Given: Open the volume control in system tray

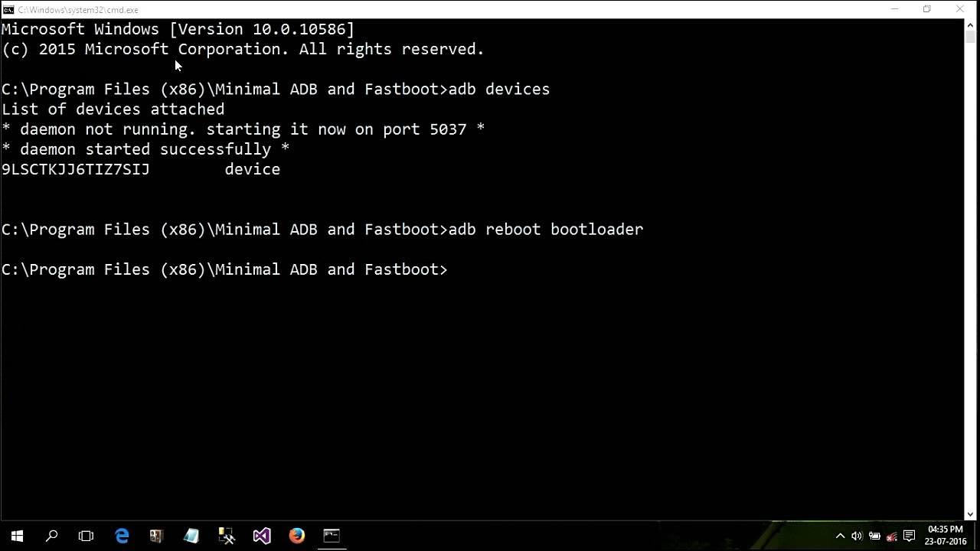Looking at the screenshot, I should 857,536.
